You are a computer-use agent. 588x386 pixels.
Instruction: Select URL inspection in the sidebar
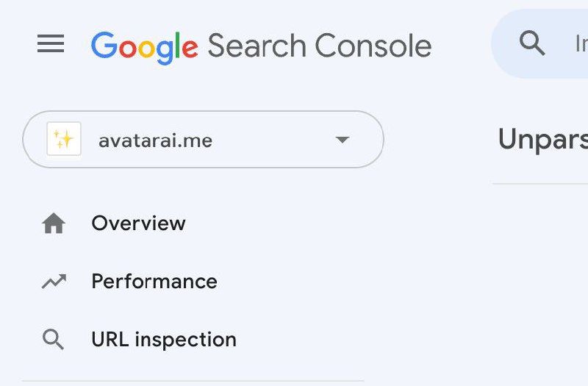tap(163, 340)
